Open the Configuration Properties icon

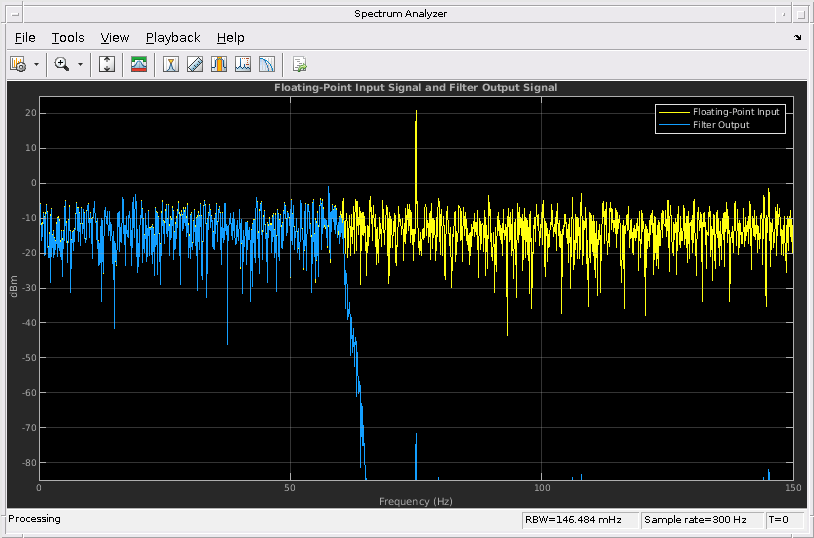point(18,64)
